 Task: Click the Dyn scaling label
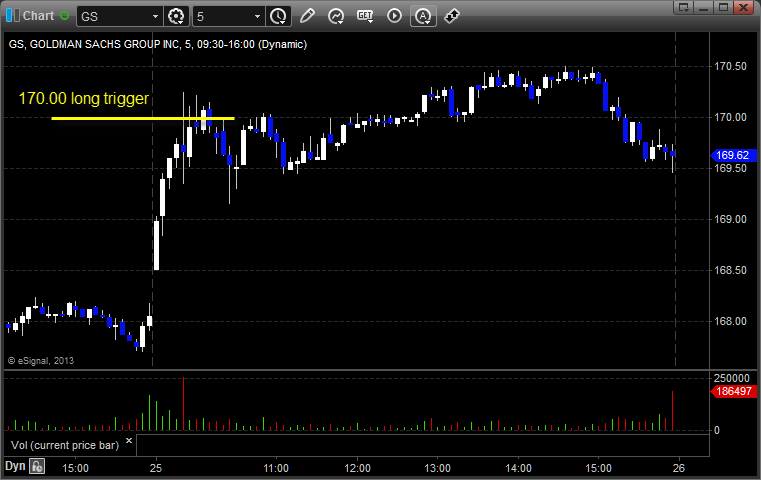click(x=15, y=466)
